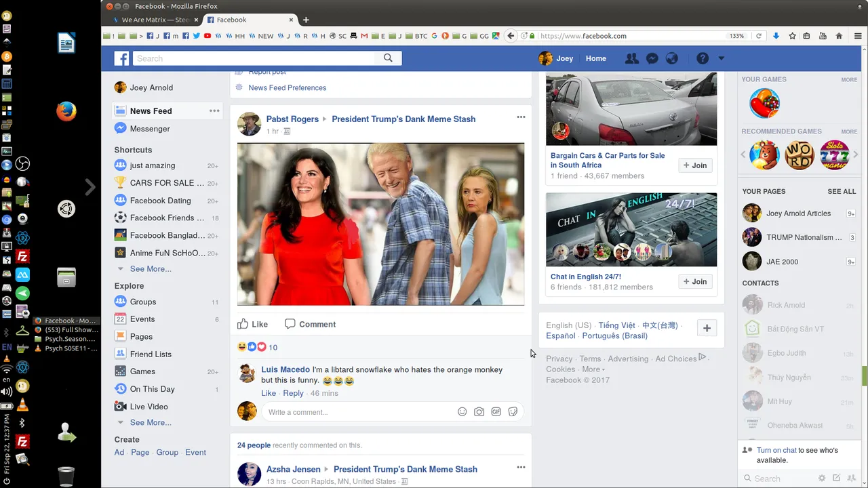The height and width of the screenshot is (488, 868).
Task: Open LibreOffice Writer document icon on desktop
Action: 66,44
